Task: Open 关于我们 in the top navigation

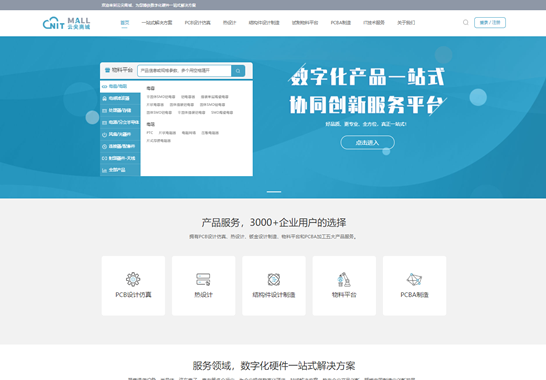Action: (x=406, y=23)
